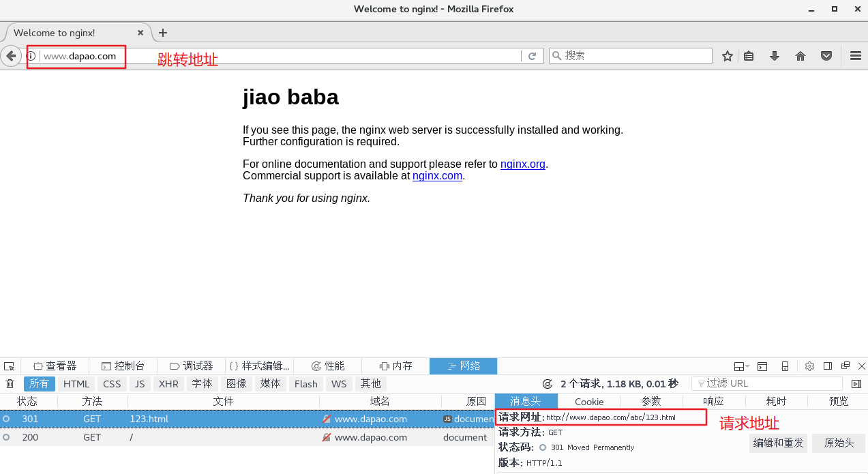Select the 网络 network tab
Image resolution: width=868 pixels, height=474 pixels.
464,366
